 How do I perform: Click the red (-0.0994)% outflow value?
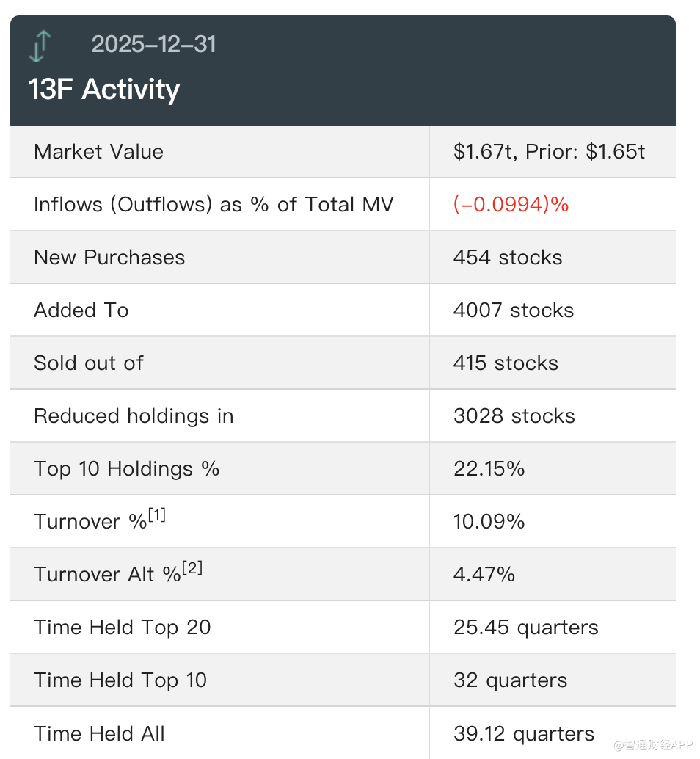[511, 205]
